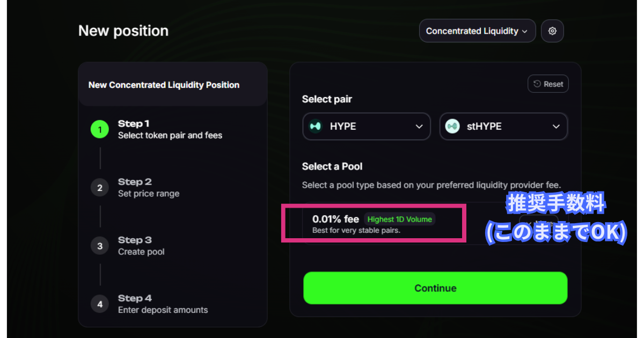The width and height of the screenshot is (644, 338).
Task: Open the settings gear icon
Action: tap(552, 31)
